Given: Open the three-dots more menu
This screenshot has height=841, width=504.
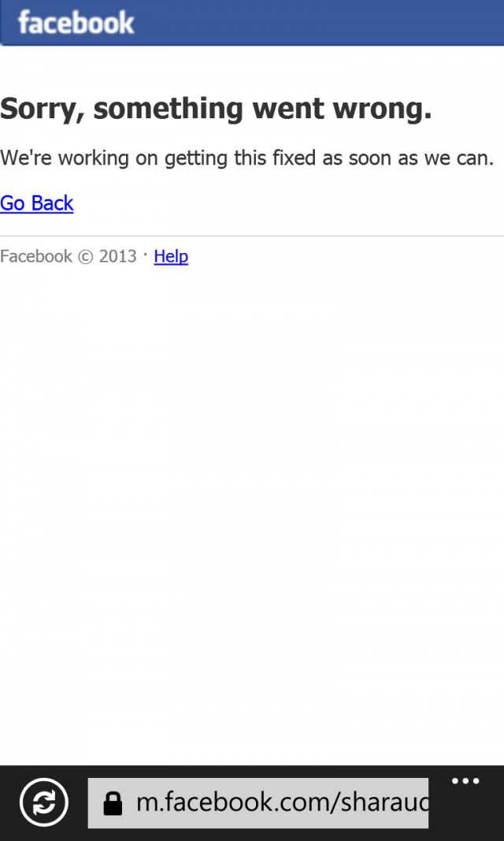Looking at the screenshot, I should click(465, 781).
